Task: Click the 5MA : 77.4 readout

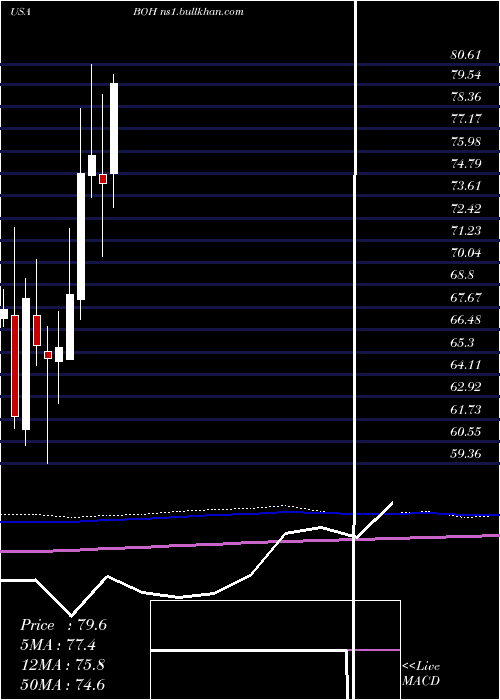Action: (x=58, y=645)
